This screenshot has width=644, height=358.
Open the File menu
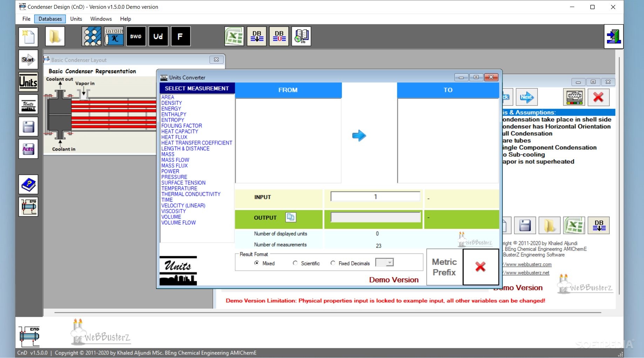coord(26,19)
